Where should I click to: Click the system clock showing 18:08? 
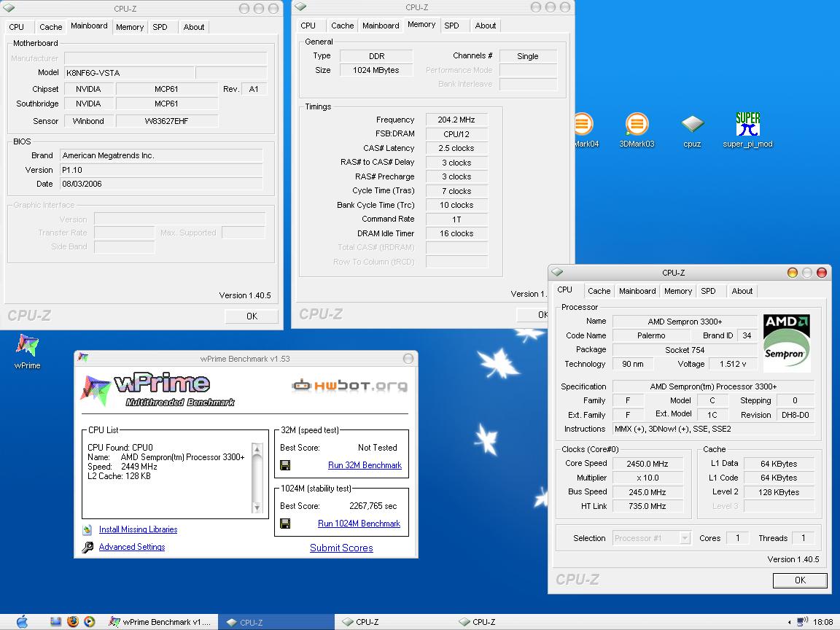822,622
